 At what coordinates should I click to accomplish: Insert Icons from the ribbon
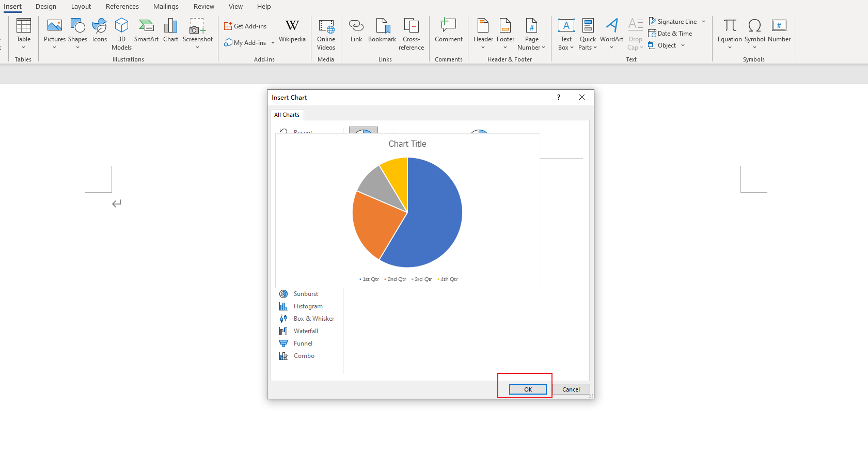point(100,31)
